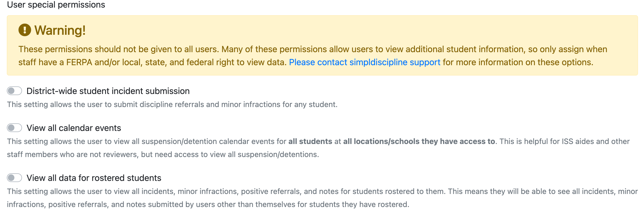Screen dimensions: 644x213
Task: Click the District-wide student incident submission label
Action: coord(108,91)
